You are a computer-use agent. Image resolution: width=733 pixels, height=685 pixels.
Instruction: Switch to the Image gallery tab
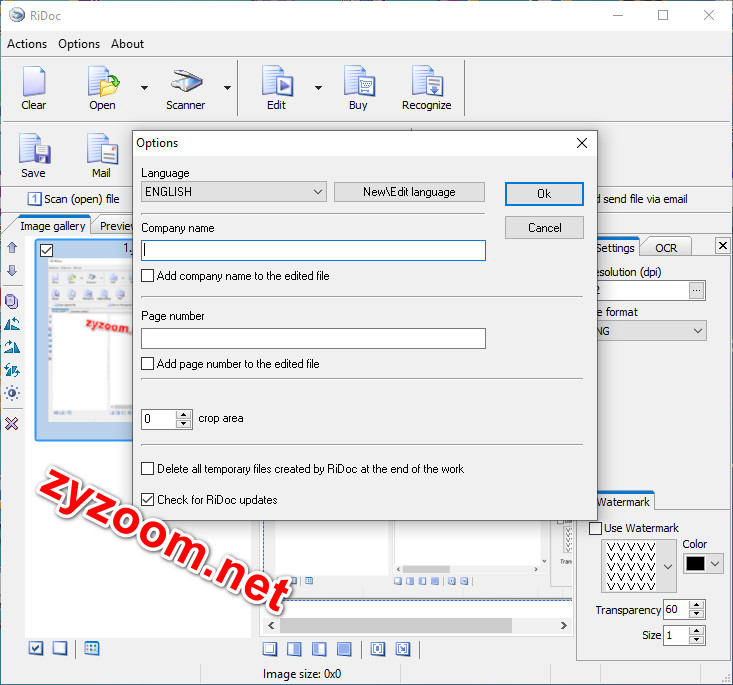(x=52, y=226)
